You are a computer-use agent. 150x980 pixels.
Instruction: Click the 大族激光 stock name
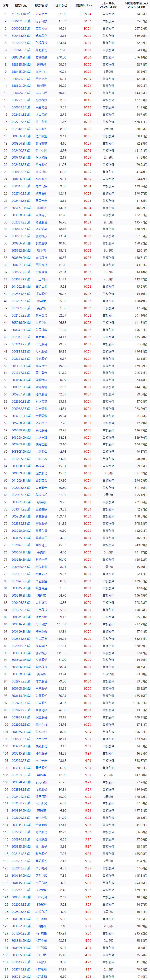[41, 487]
